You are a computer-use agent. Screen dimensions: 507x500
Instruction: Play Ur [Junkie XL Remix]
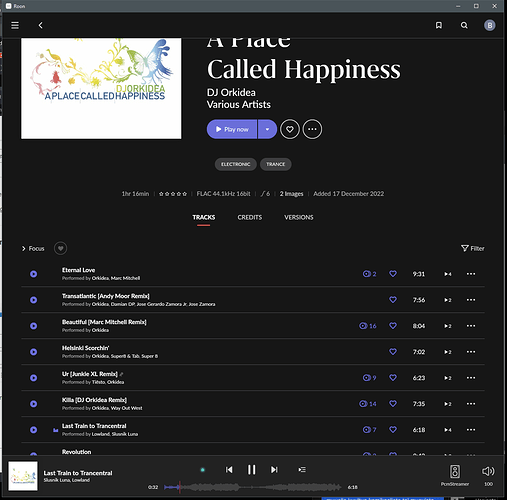pos(34,378)
